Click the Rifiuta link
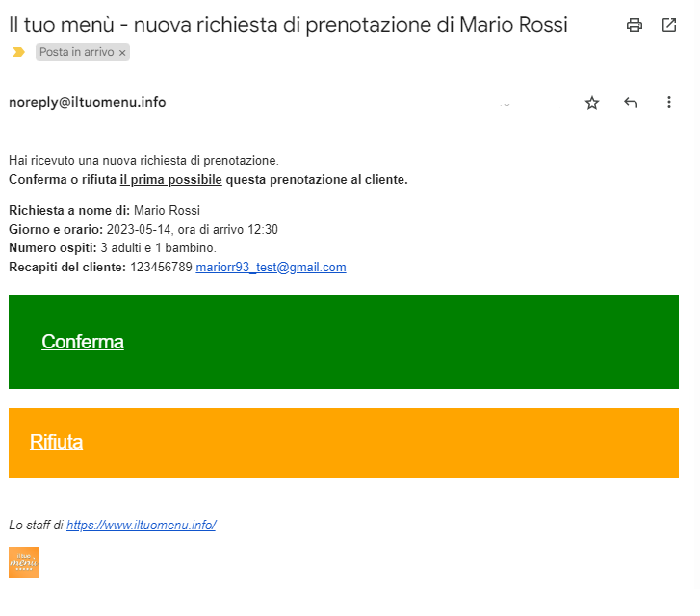This screenshot has width=700, height=616. 56,442
